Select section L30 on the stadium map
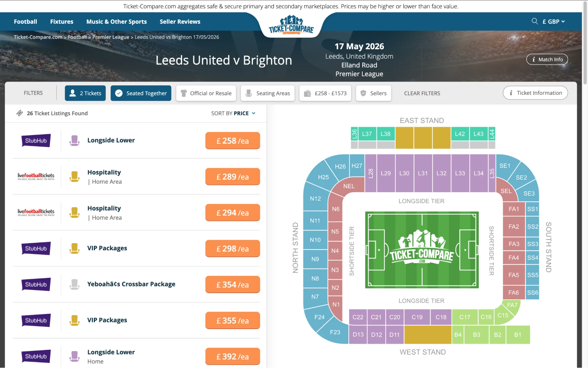Screen dimensions: 588x368 coord(404,173)
